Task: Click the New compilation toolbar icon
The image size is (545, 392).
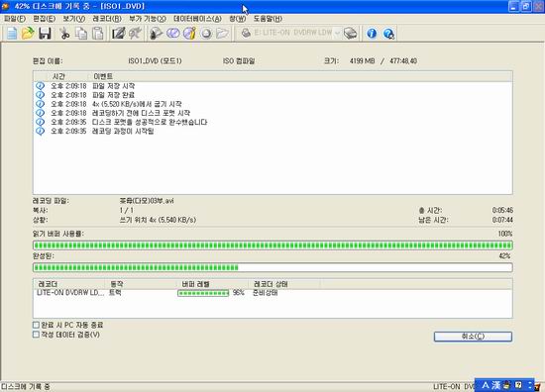Action: [12, 34]
